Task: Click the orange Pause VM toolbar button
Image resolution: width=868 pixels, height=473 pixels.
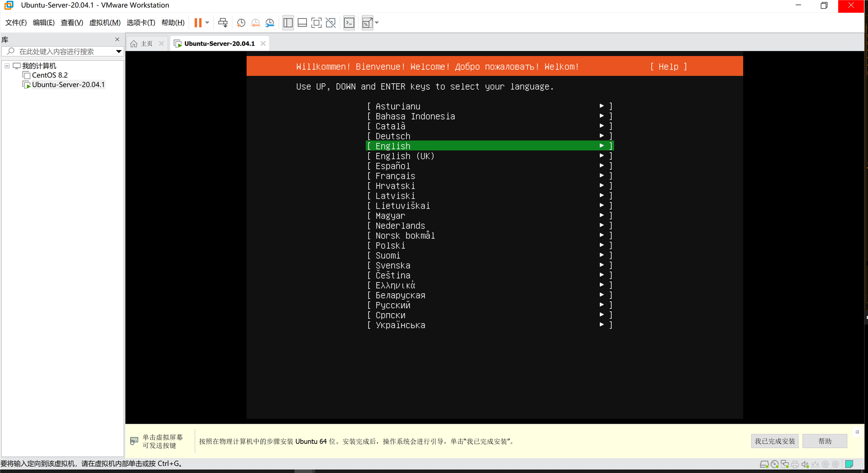Action: coord(198,23)
